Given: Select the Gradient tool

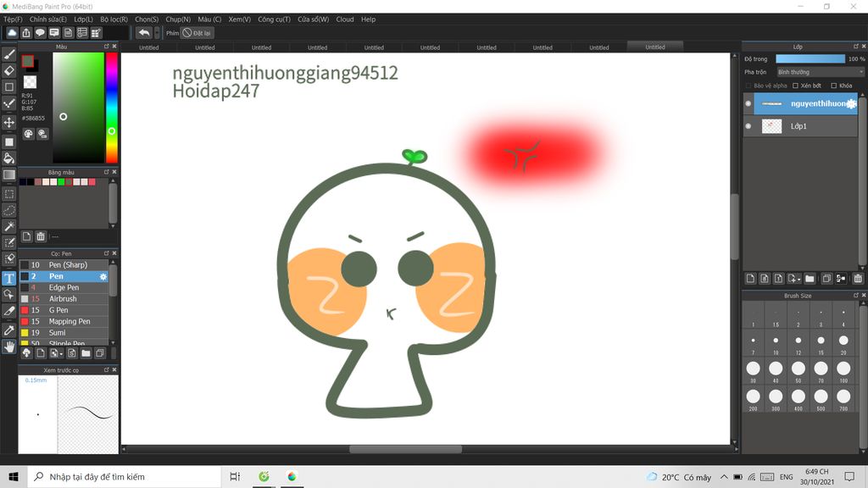Looking at the screenshot, I should click(9, 175).
